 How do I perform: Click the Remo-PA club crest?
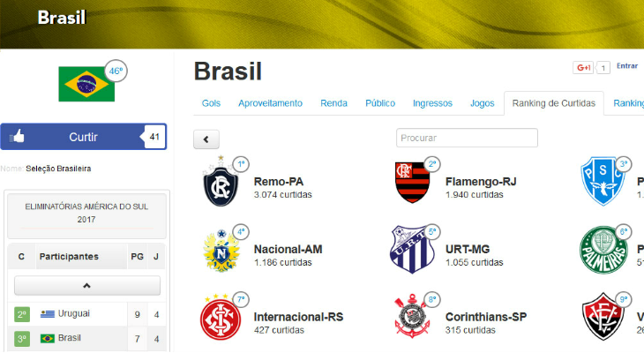click(221, 181)
